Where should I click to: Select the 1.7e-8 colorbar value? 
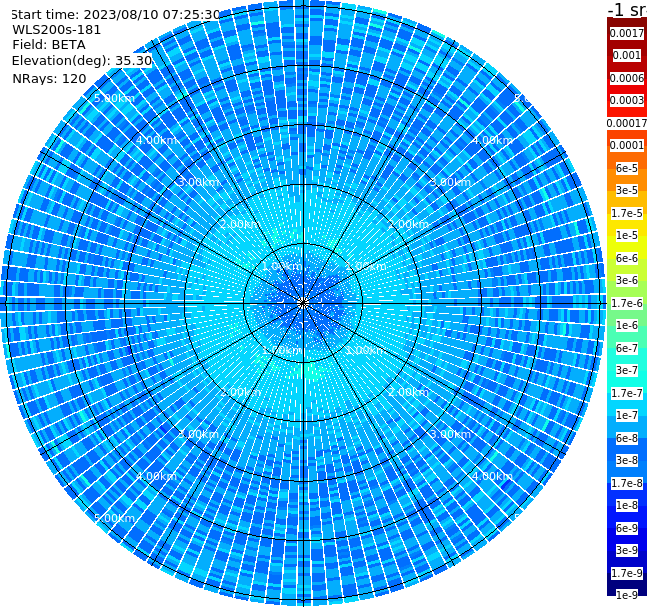click(x=627, y=483)
